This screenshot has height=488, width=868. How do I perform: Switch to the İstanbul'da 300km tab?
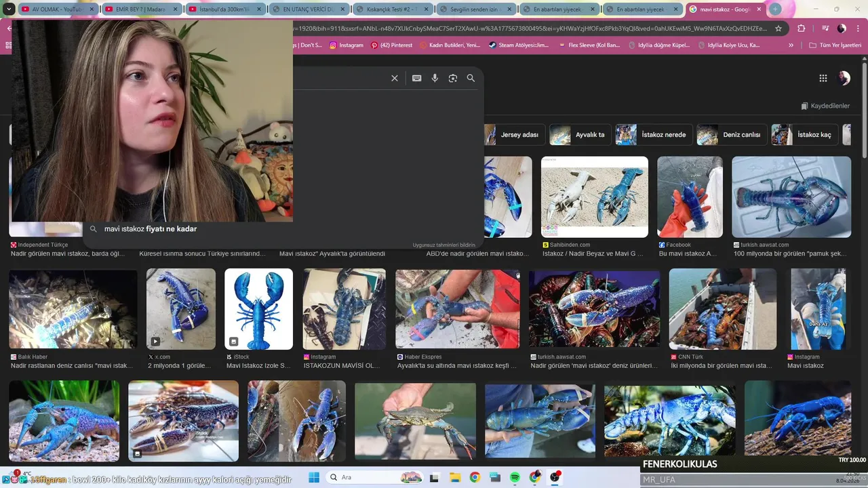point(225,9)
